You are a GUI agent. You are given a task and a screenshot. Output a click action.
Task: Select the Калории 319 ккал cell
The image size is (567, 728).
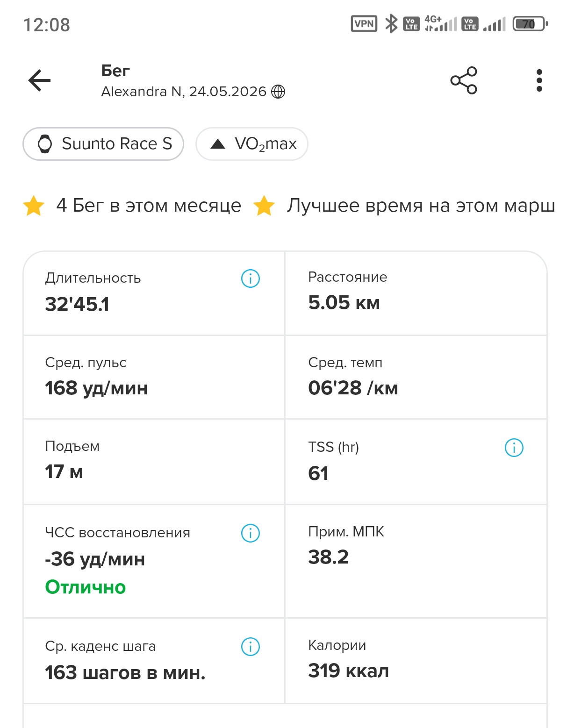pyautogui.click(x=416, y=661)
